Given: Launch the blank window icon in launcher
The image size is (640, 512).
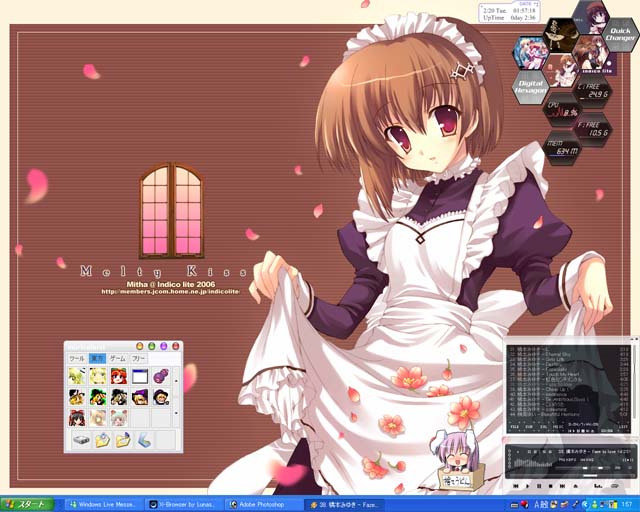Looking at the screenshot, I should tap(140, 376).
